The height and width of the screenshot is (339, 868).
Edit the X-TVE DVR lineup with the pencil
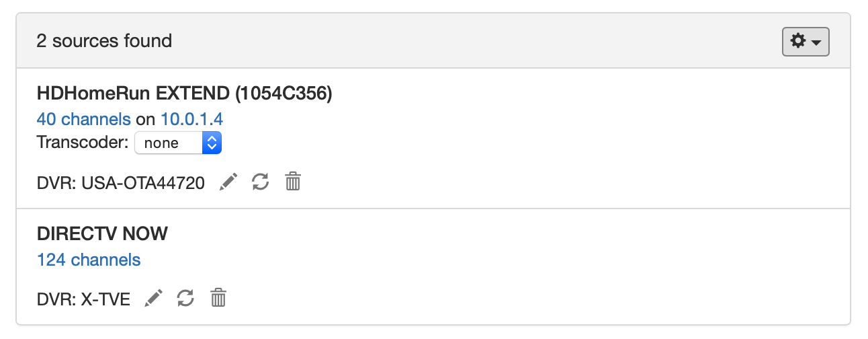[154, 298]
